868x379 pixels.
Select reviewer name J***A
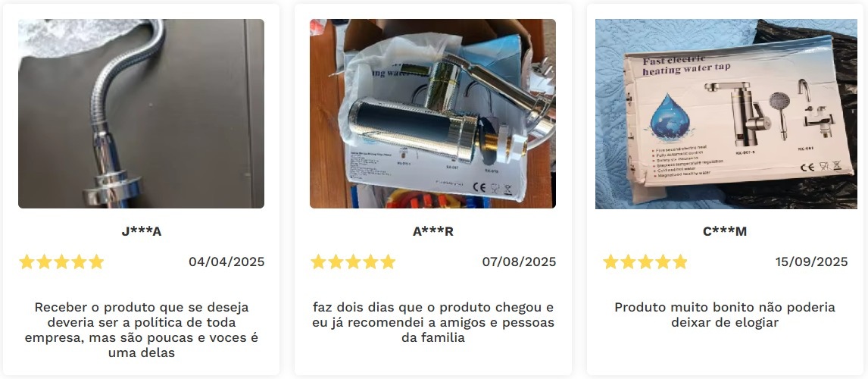[141, 232]
